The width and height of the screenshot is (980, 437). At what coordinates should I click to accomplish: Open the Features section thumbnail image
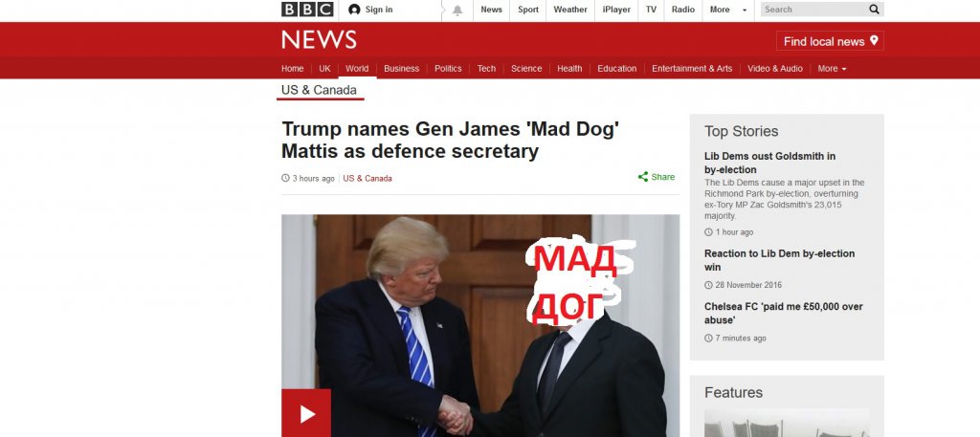(x=787, y=423)
